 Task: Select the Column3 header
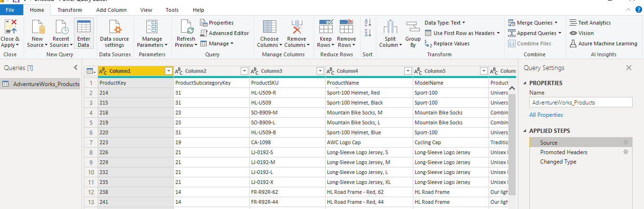(x=287, y=71)
